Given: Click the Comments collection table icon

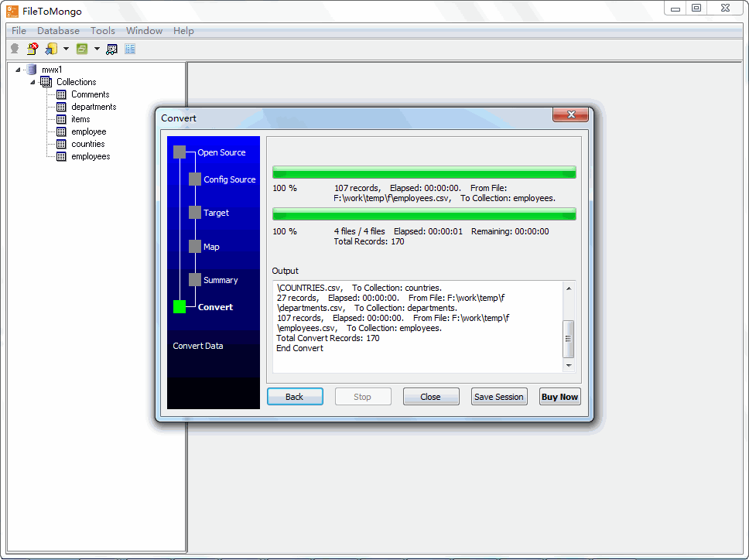Looking at the screenshot, I should (x=62, y=94).
